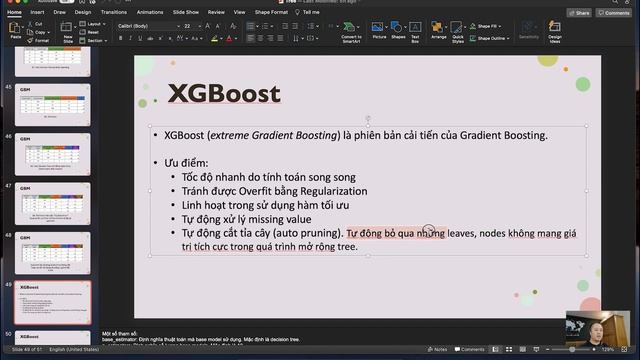The width and height of the screenshot is (640, 360).
Task: Open Comments from the title bar button
Action: 613,13
